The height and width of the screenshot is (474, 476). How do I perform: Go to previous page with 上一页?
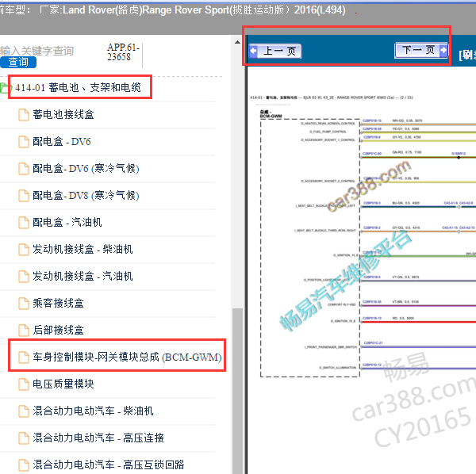coord(275,51)
